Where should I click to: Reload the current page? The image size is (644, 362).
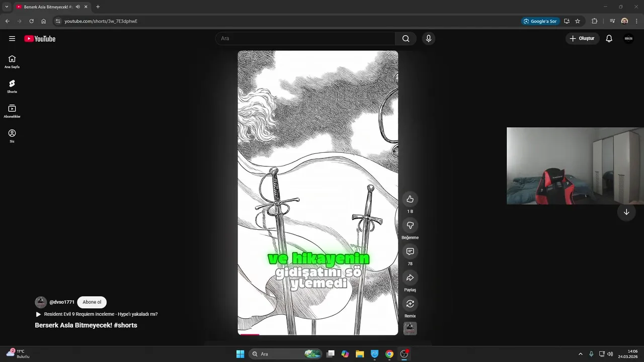31,21
